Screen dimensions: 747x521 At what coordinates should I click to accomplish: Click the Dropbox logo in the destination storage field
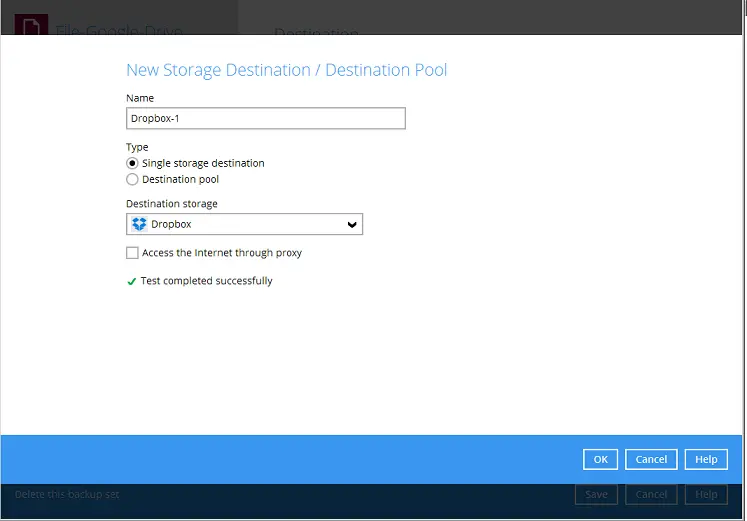click(139, 224)
